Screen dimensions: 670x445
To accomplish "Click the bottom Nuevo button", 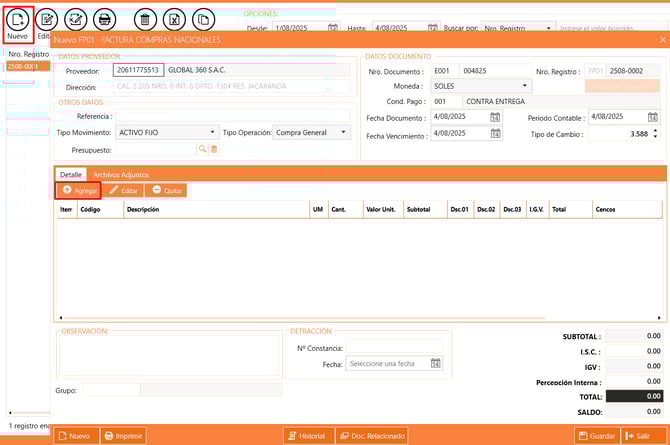I will tap(76, 436).
